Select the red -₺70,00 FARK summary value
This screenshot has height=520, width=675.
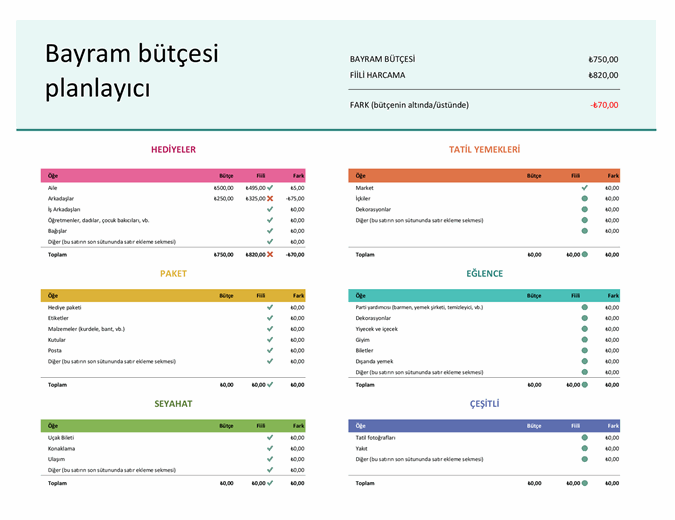pyautogui.click(x=603, y=104)
